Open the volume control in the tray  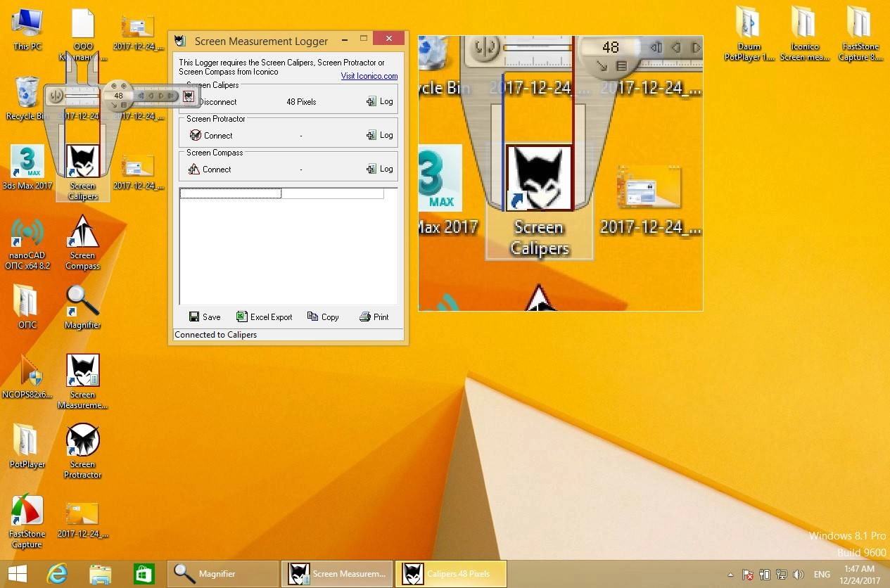(x=798, y=575)
